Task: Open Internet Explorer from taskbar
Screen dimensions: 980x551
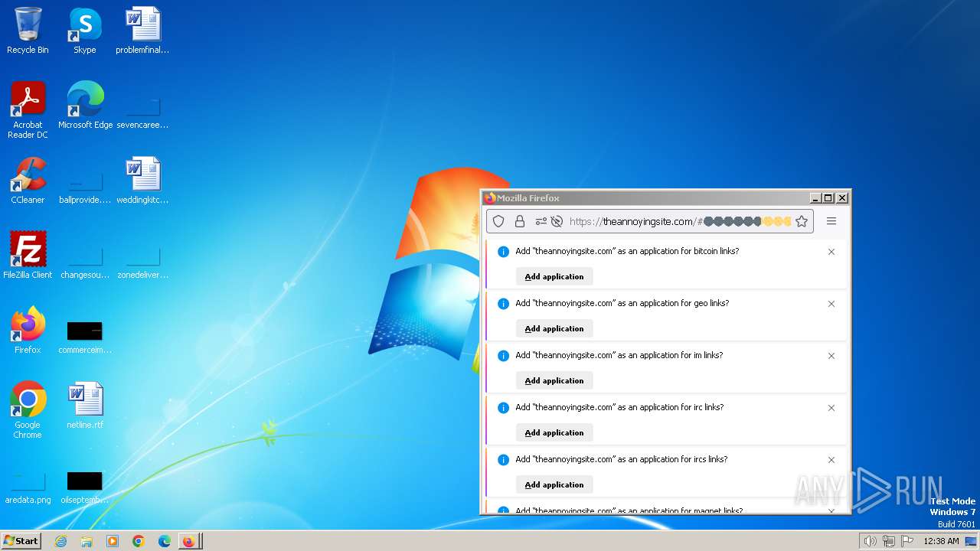Action: pos(61,541)
